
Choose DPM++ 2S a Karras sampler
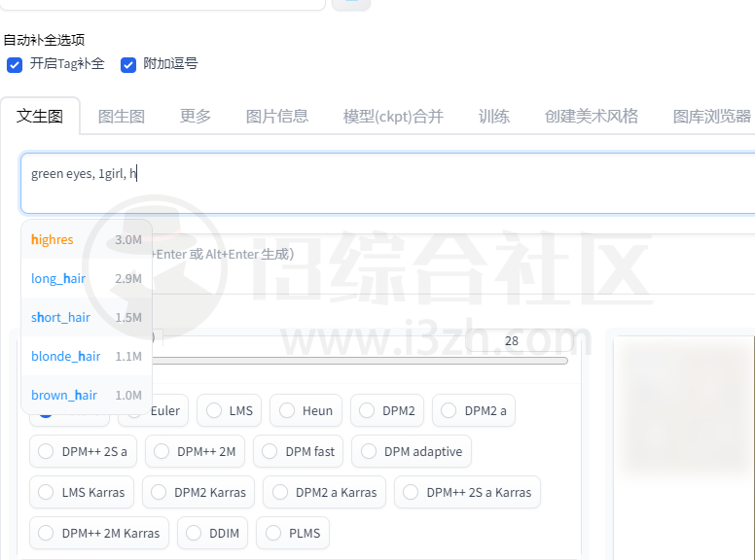coord(468,492)
